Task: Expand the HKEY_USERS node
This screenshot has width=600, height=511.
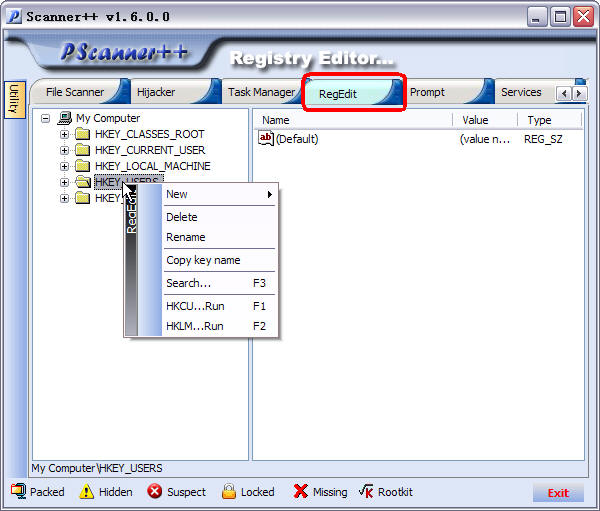Action: (64, 182)
